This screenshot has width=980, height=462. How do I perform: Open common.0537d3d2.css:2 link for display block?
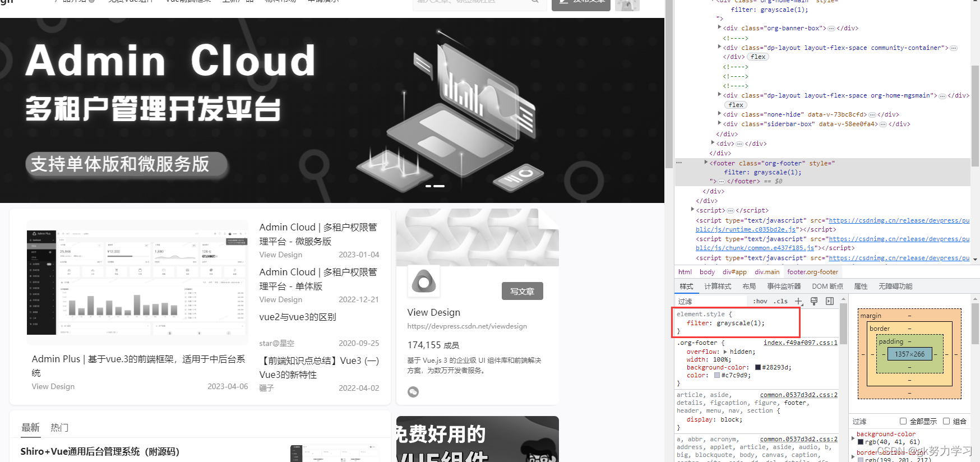(x=798, y=395)
